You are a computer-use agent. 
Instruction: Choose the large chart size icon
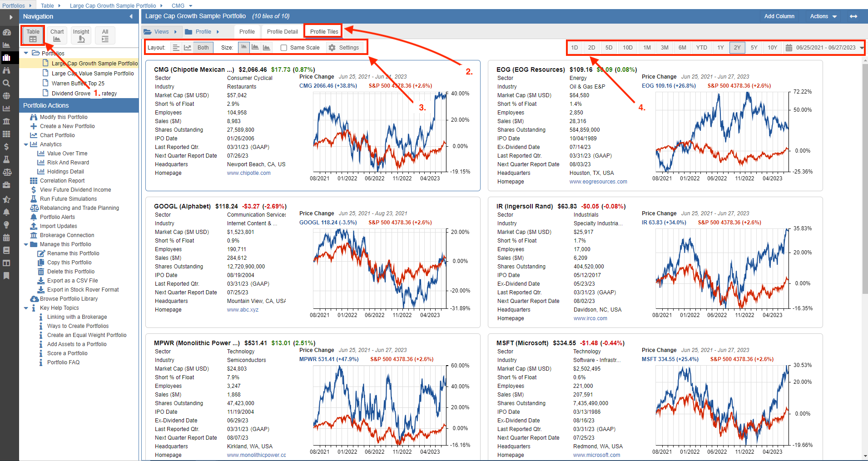coord(267,47)
